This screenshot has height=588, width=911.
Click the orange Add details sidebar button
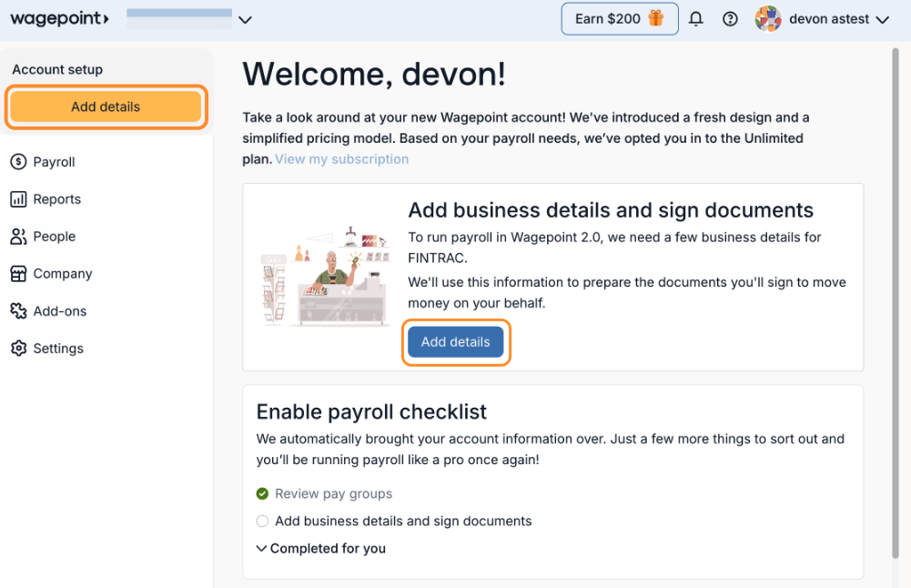click(x=106, y=106)
